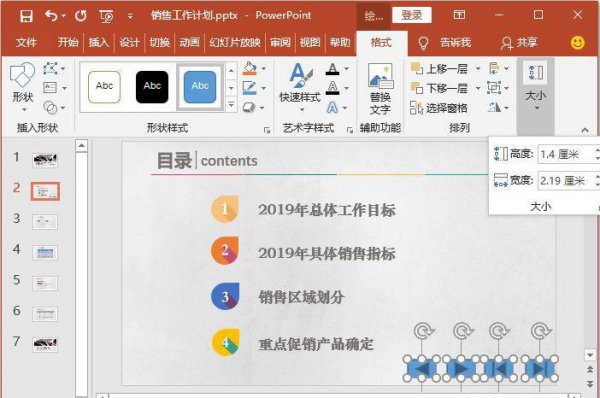This screenshot has height=398, width=600.
Task: Apply the white outlined Abc shape style
Action: [104, 87]
